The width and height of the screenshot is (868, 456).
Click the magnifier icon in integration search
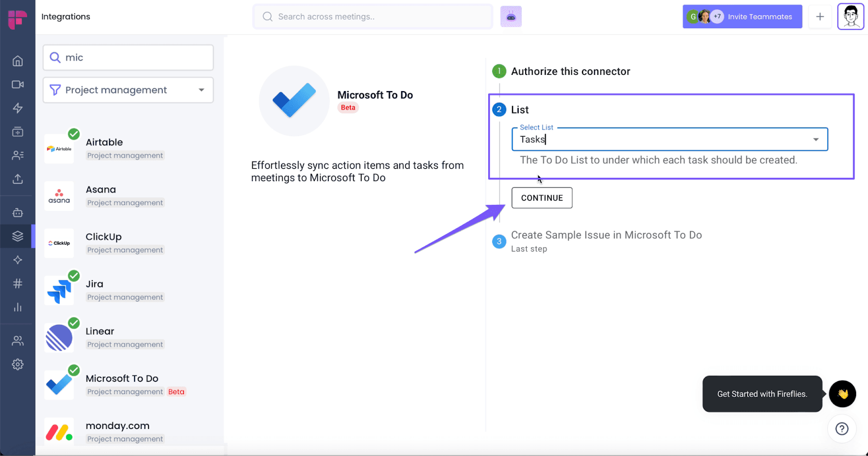[x=55, y=57]
